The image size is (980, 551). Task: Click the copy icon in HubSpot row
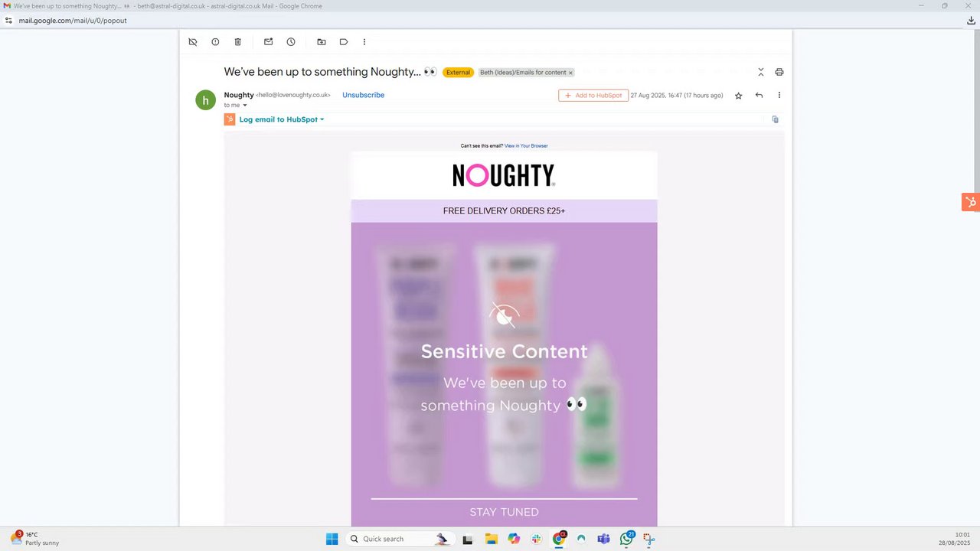775,119
